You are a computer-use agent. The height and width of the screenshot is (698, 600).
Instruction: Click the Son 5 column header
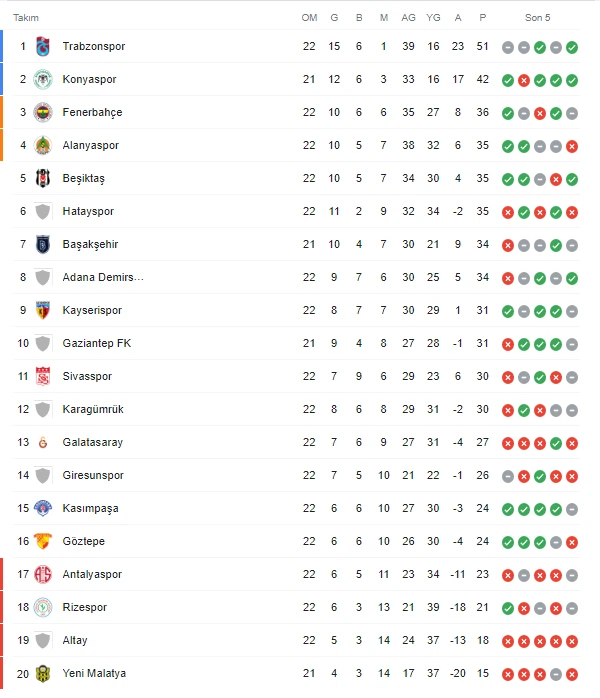coord(538,18)
